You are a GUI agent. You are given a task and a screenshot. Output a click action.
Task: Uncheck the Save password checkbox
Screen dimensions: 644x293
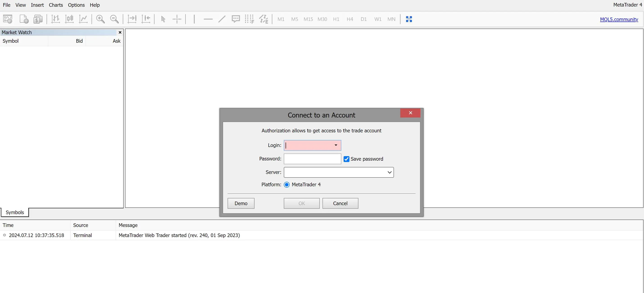click(347, 159)
